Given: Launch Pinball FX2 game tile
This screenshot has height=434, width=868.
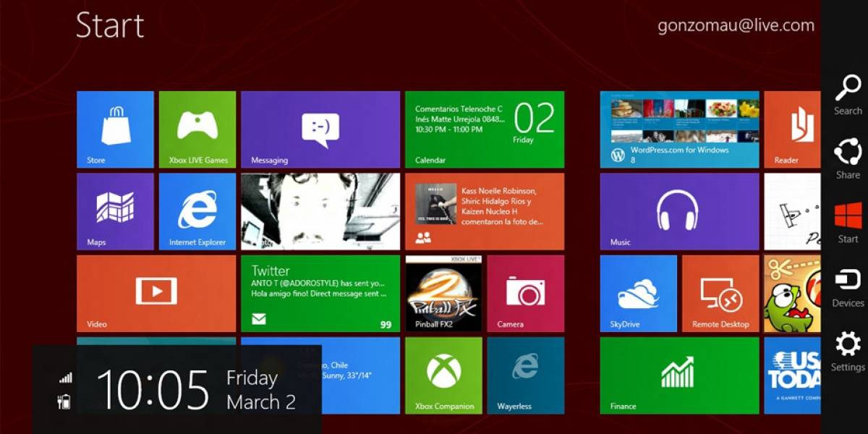Looking at the screenshot, I should click(x=443, y=294).
